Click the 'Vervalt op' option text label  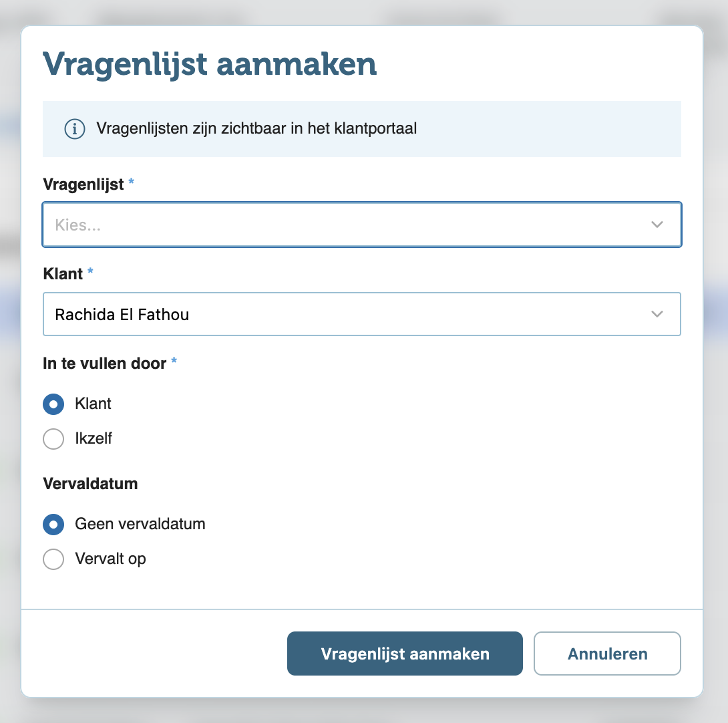[x=110, y=559]
